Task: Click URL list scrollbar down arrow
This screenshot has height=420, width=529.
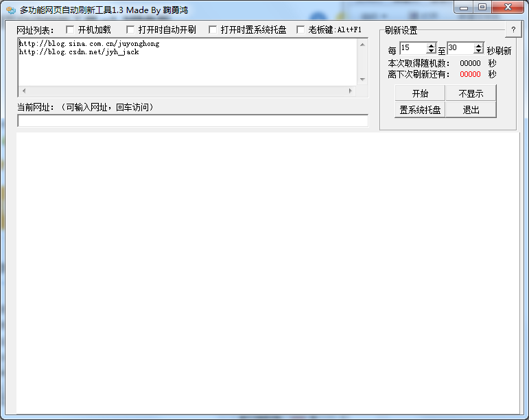Action: pos(362,80)
